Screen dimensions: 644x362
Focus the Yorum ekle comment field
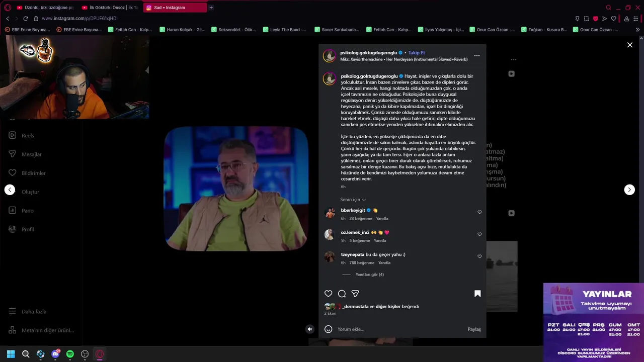tap(400, 329)
